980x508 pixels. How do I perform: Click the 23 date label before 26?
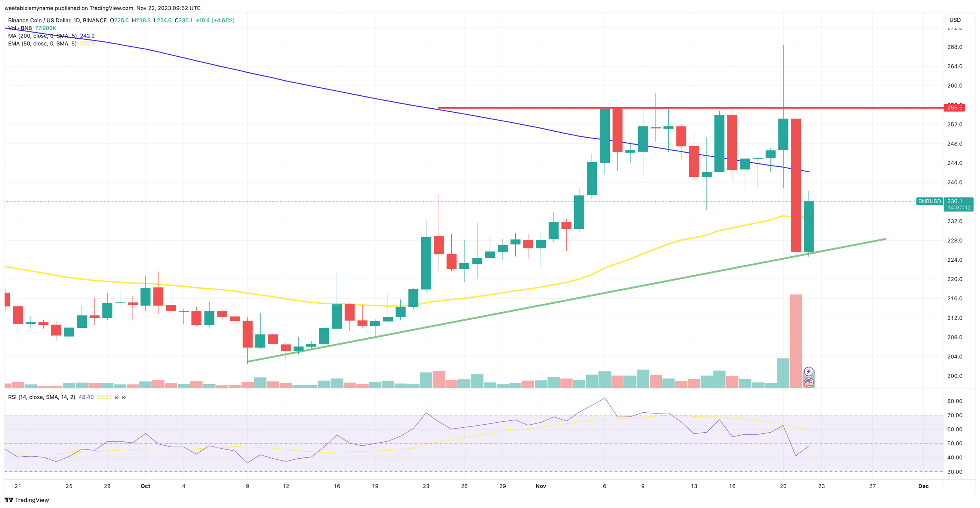point(426,486)
